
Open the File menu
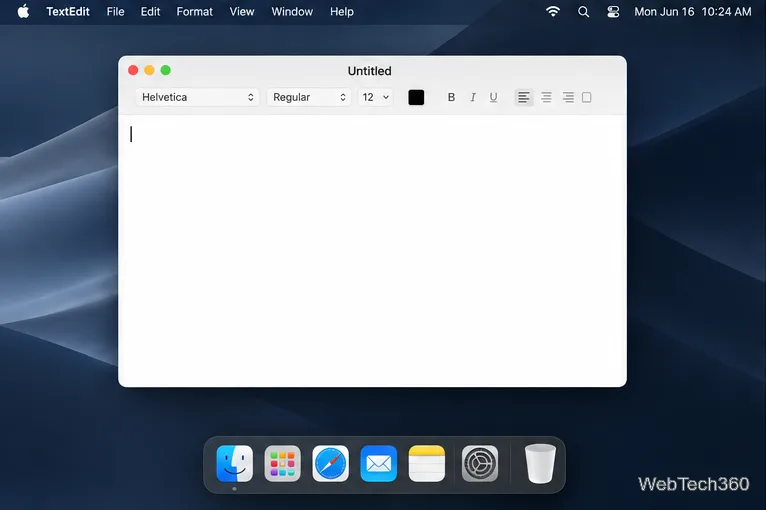click(x=115, y=12)
